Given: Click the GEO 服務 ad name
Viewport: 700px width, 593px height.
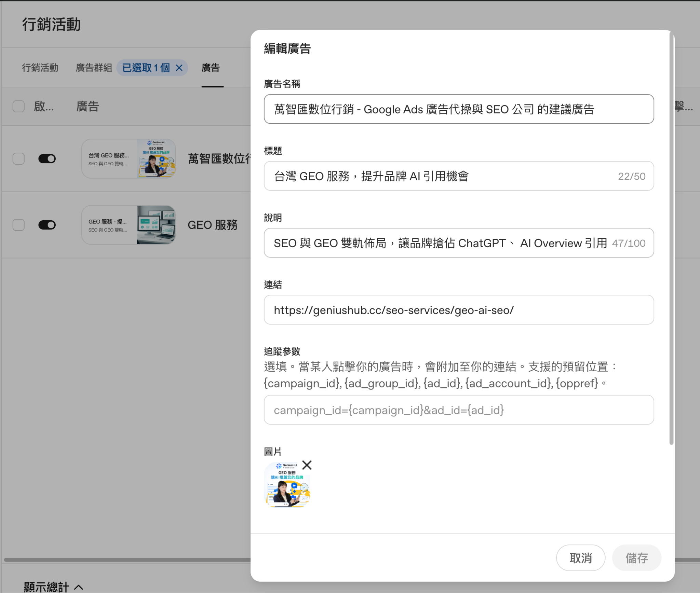Looking at the screenshot, I should pos(213,225).
